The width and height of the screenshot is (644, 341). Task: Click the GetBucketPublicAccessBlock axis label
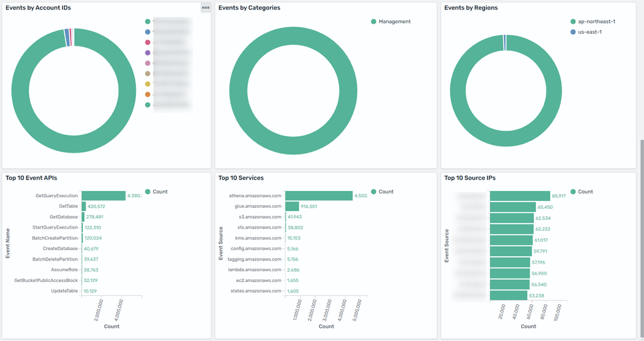[x=46, y=280]
